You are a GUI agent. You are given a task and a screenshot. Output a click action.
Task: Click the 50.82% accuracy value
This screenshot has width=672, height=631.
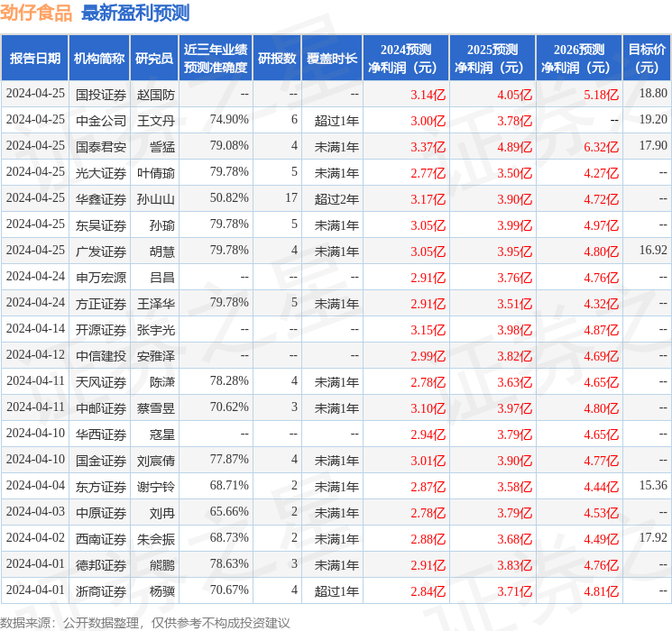pos(229,198)
